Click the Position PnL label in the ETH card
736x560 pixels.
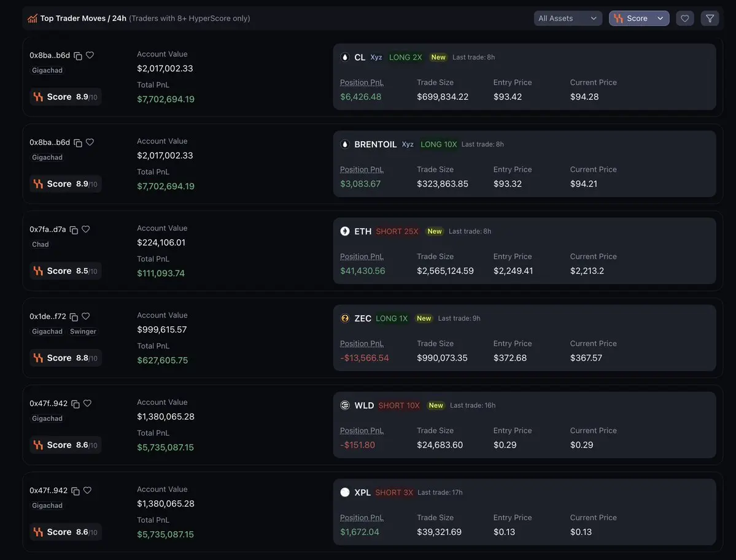click(x=362, y=256)
